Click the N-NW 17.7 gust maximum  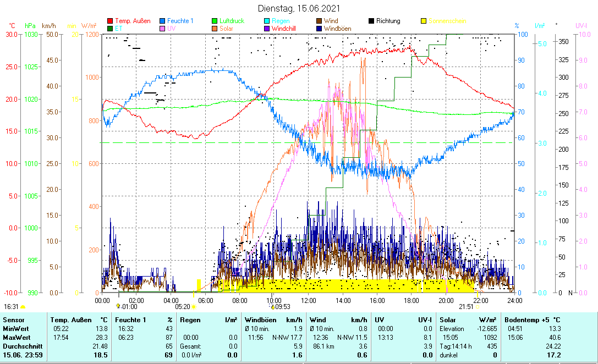(287, 338)
